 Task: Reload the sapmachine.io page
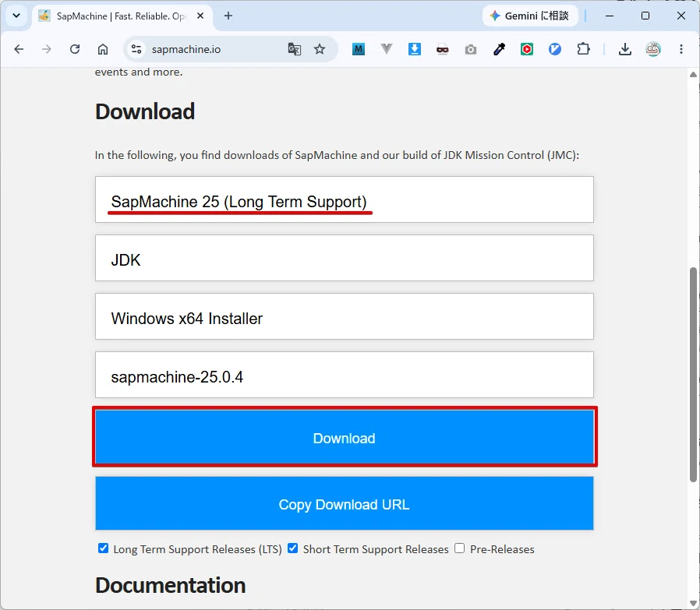[75, 49]
